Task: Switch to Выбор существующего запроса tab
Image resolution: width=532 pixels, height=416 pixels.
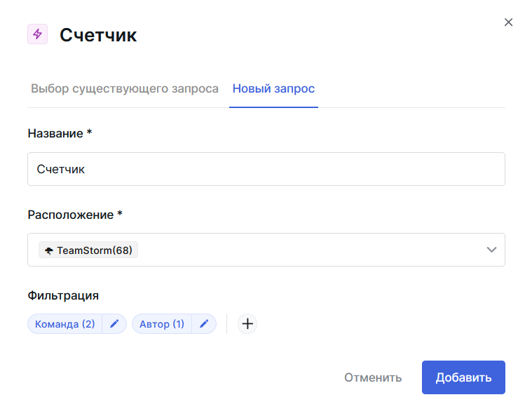Action: (125, 89)
